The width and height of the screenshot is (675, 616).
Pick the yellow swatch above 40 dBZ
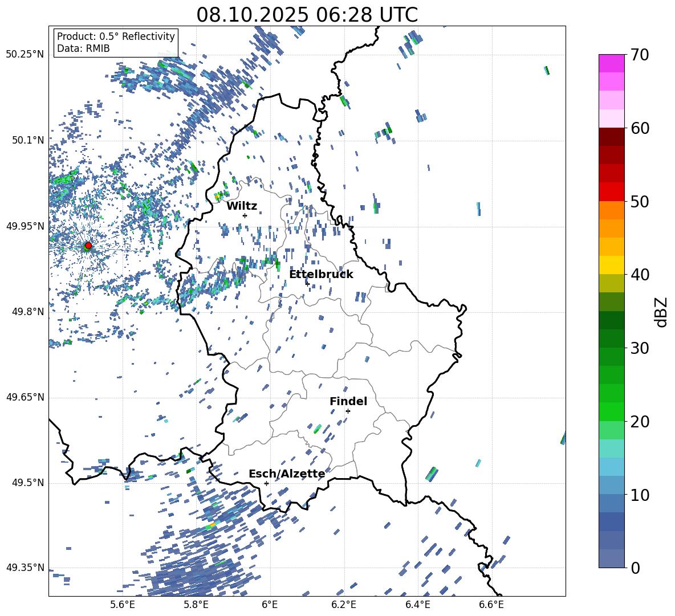[612, 265]
